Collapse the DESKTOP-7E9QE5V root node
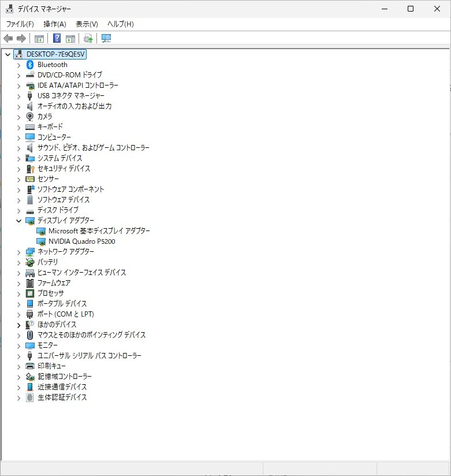 coord(8,55)
